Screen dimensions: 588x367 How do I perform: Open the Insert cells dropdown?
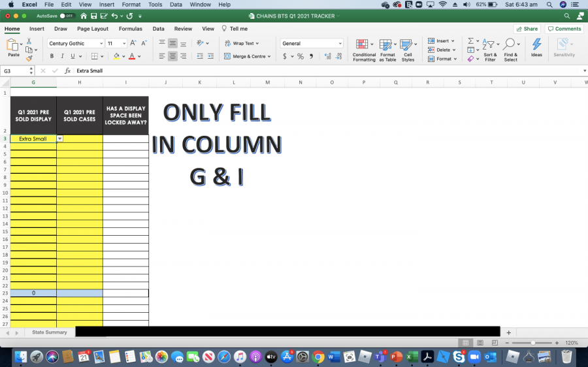click(442, 41)
